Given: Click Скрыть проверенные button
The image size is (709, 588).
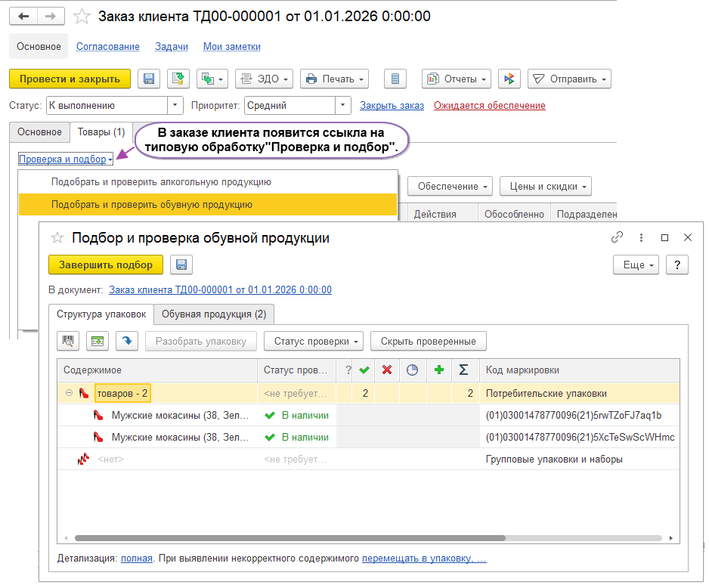Looking at the screenshot, I should point(429,341).
